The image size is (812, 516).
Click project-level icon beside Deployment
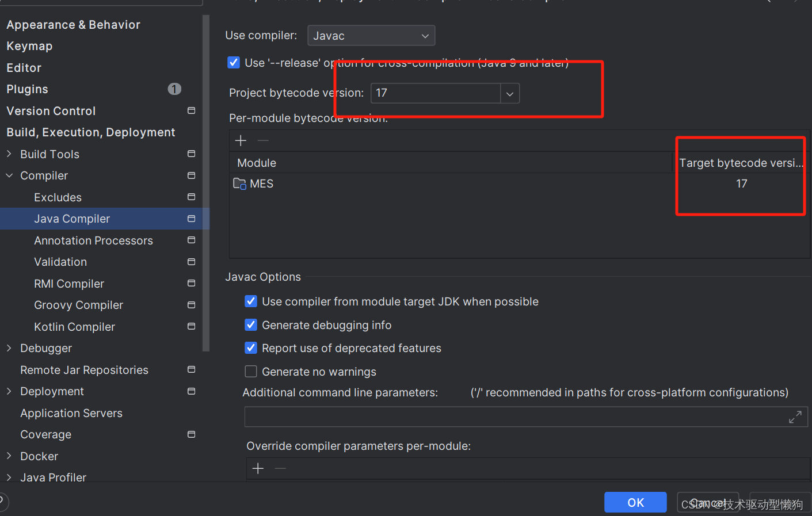pyautogui.click(x=192, y=391)
